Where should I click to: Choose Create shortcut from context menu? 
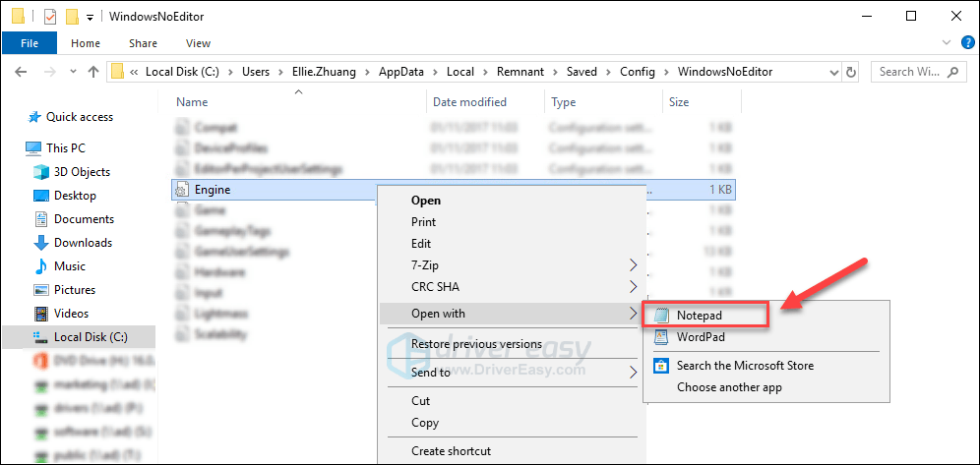452,450
